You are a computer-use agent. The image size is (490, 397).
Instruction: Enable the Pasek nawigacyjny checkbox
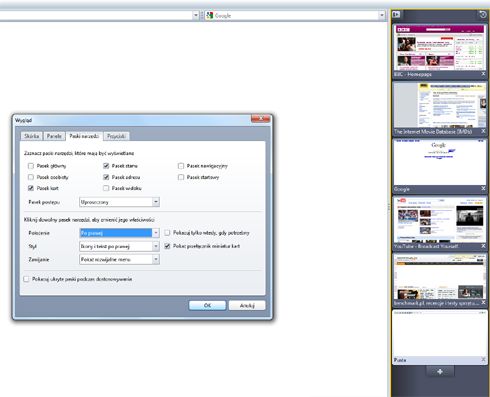181,166
